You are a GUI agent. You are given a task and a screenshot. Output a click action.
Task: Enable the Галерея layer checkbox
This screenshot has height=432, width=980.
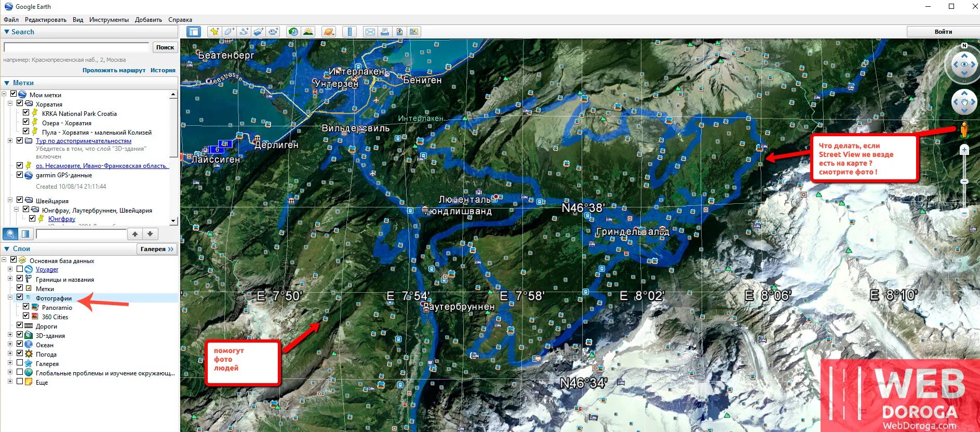point(20,363)
